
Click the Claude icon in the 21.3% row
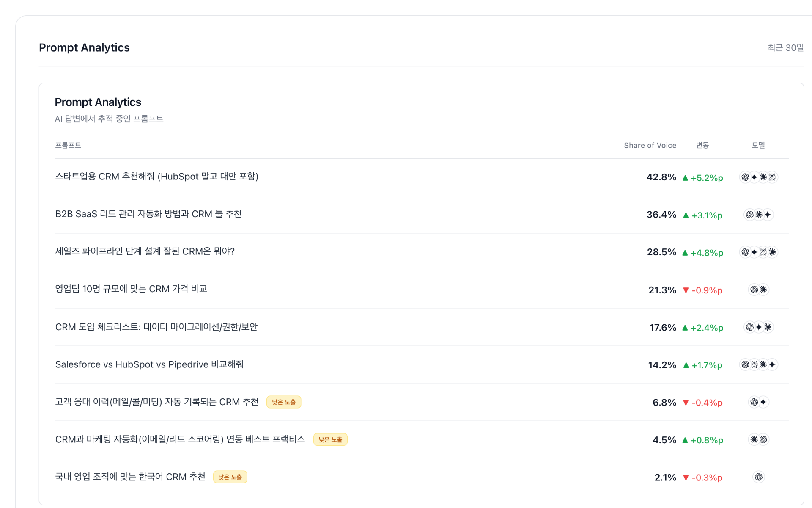763,290
